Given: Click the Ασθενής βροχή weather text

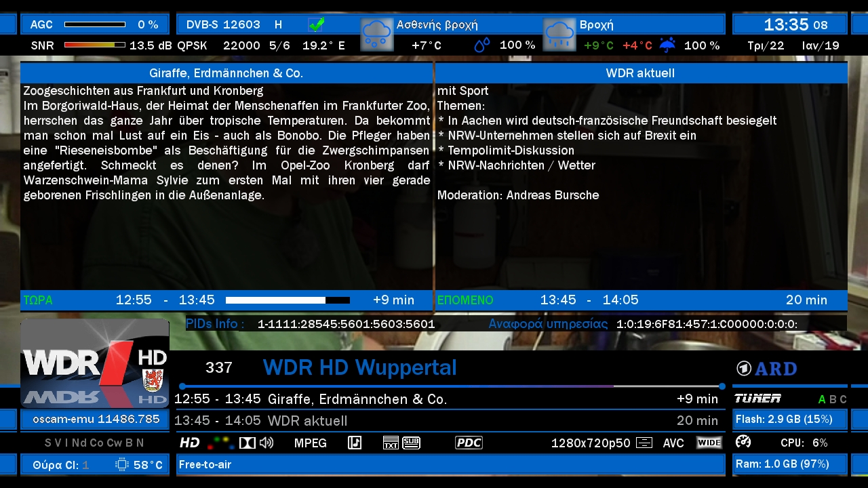Looking at the screenshot, I should tap(437, 25).
